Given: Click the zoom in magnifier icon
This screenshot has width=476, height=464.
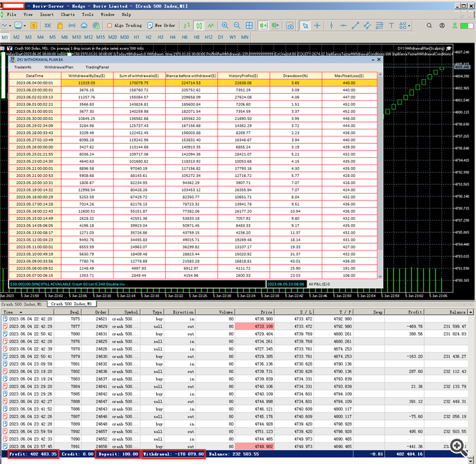Looking at the screenshot, I should (x=223, y=25).
